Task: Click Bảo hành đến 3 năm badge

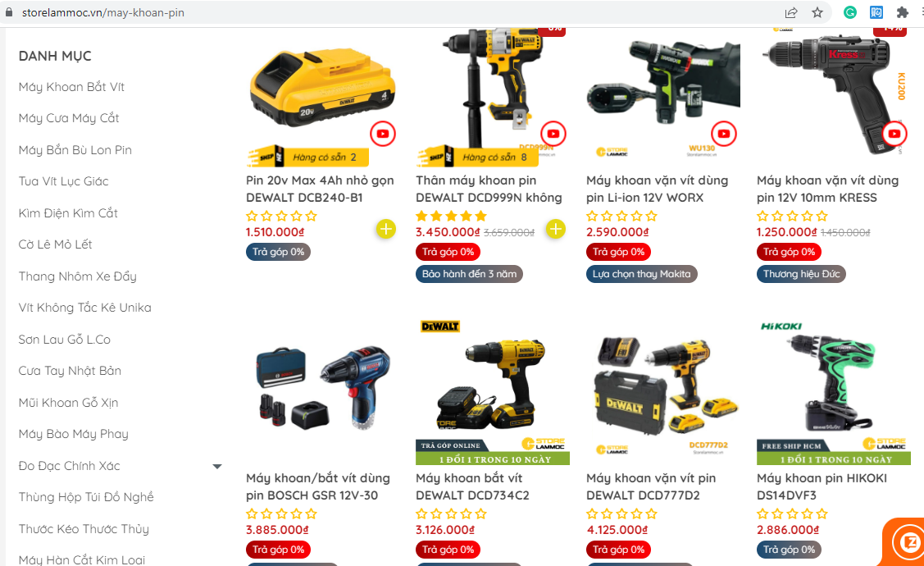Action: click(469, 274)
